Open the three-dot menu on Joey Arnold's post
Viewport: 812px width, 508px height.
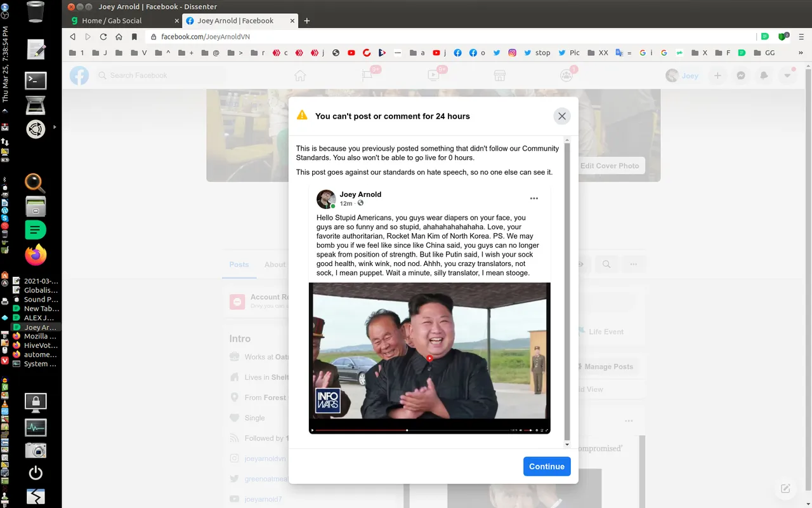pos(534,199)
